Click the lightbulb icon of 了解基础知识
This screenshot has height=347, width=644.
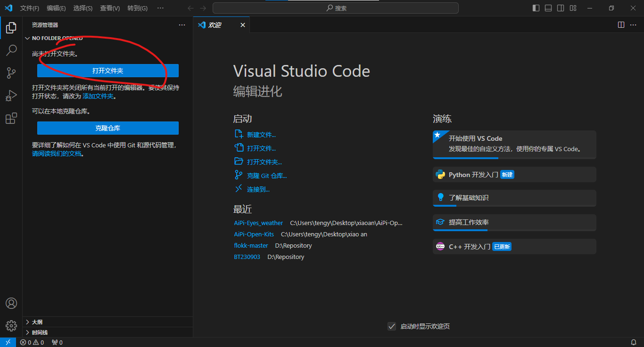[x=440, y=197]
